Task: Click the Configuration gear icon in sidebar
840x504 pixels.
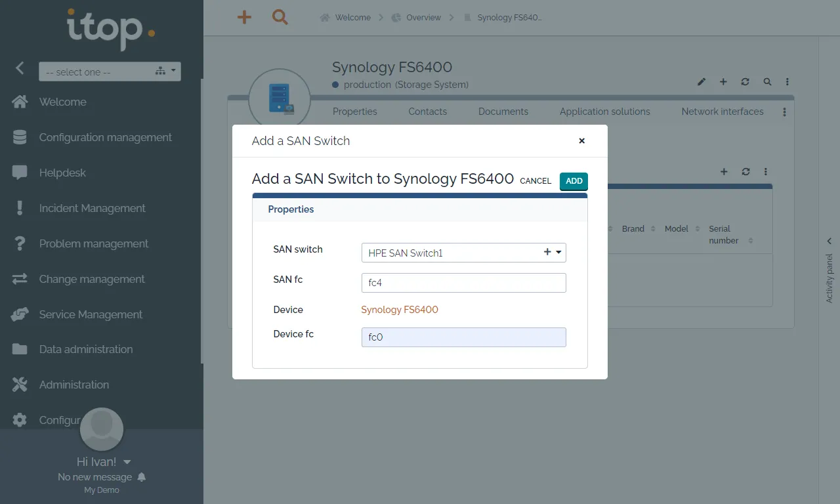Action: 20,420
